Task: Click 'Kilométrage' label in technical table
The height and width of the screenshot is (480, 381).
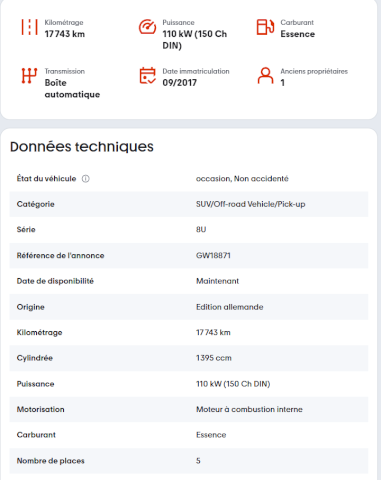Action: [x=39, y=333]
